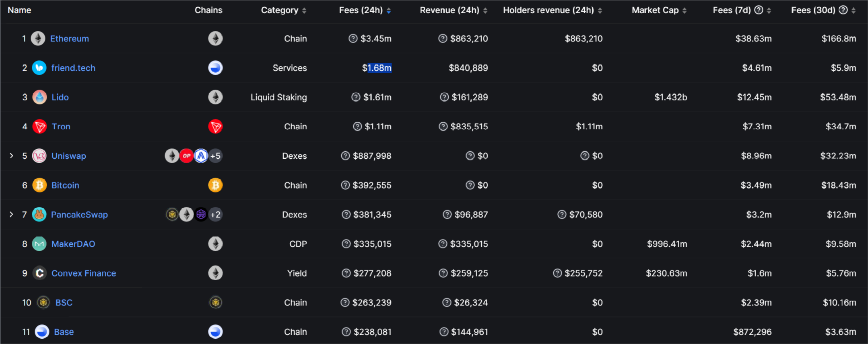Open the friend.tech protocol link
Viewport: 868px width, 344px height.
[x=73, y=68]
